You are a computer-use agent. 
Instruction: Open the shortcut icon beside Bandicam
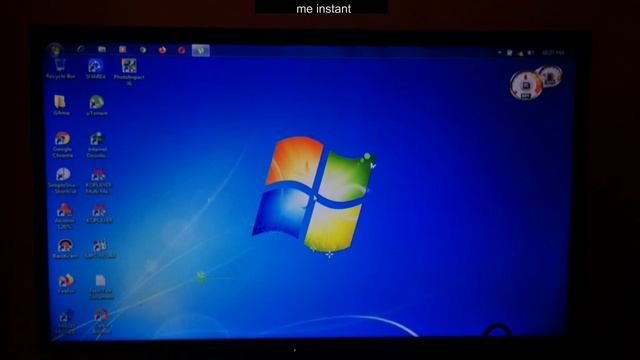[x=100, y=249]
